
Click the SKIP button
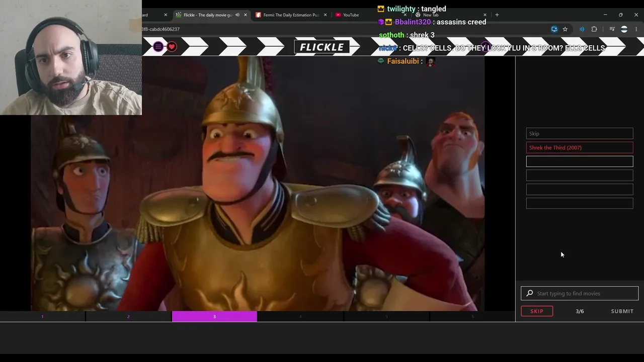tap(537, 311)
